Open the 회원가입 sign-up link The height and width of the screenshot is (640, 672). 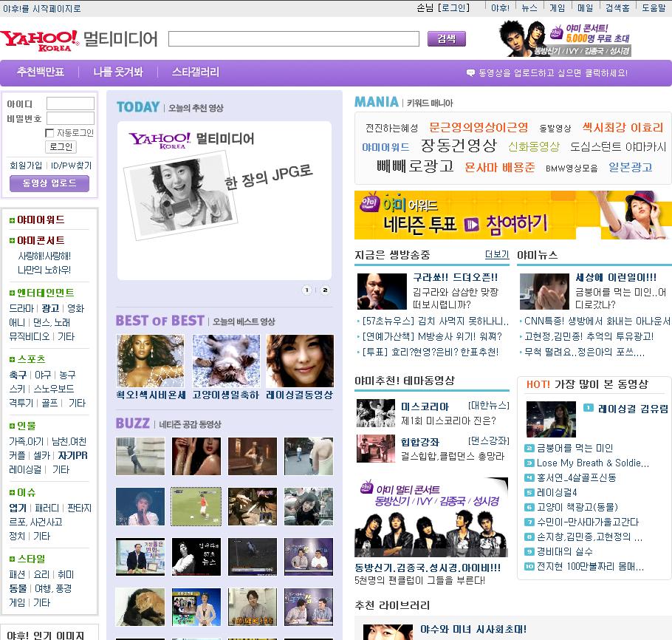[x=26, y=166]
